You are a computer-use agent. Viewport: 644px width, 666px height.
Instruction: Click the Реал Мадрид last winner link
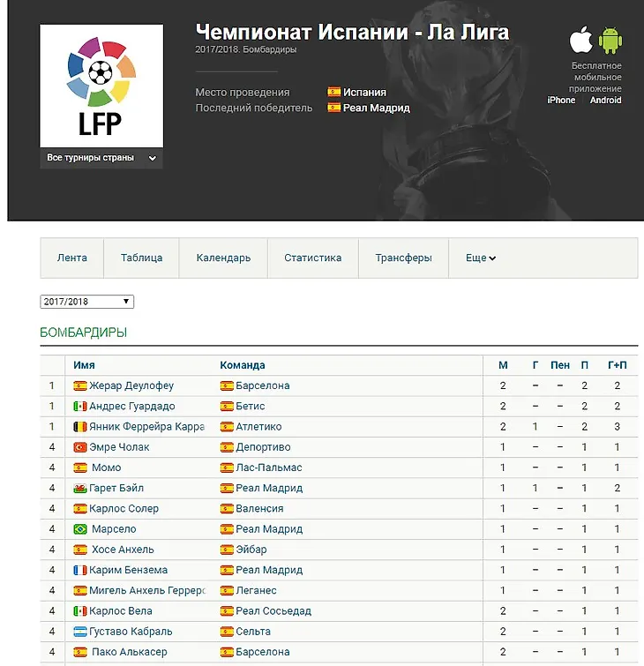point(377,108)
